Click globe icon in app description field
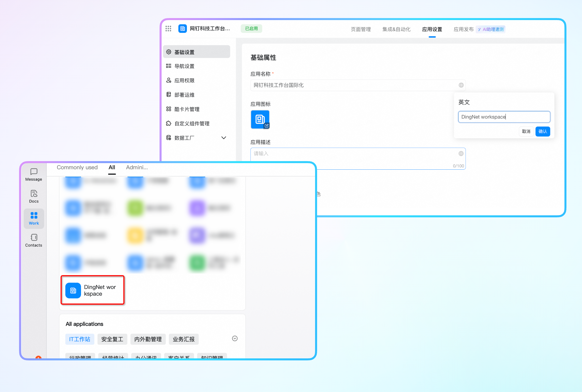582x392 pixels. click(461, 154)
